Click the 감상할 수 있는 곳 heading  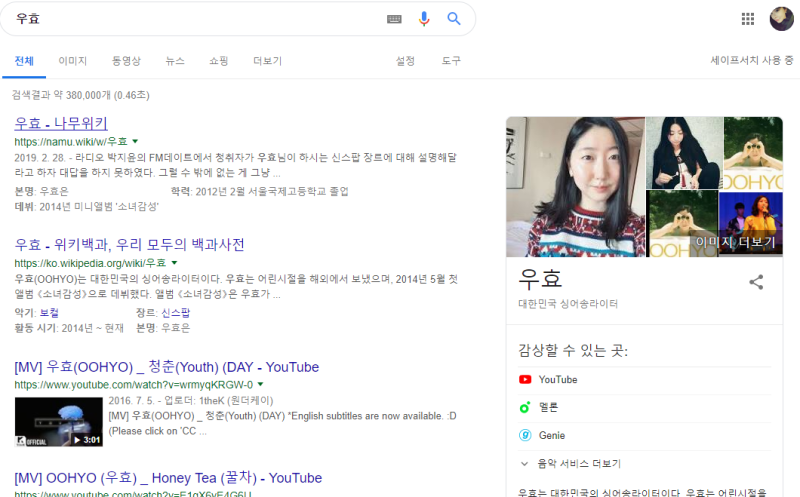573,351
